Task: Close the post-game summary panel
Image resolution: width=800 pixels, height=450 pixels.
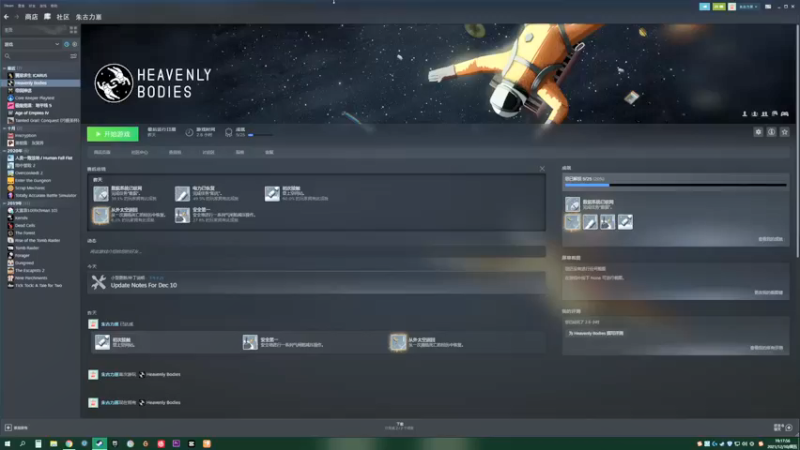Action: [x=542, y=169]
